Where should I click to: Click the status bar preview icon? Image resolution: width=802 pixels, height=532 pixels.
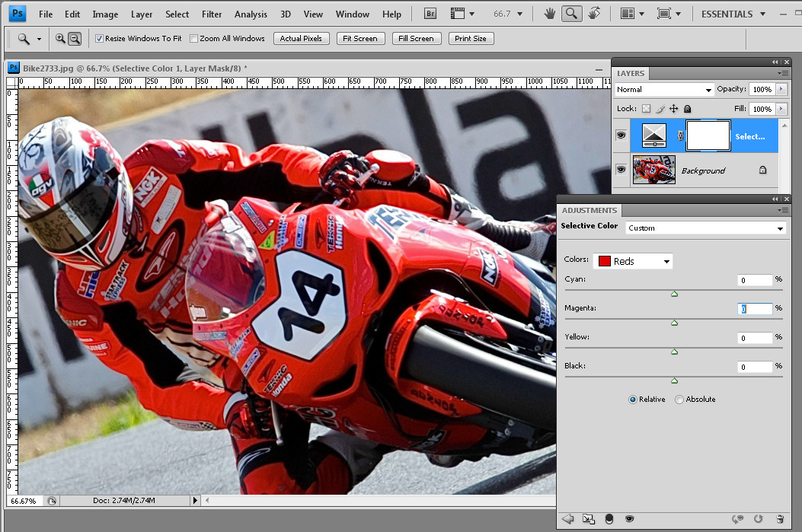[52, 501]
